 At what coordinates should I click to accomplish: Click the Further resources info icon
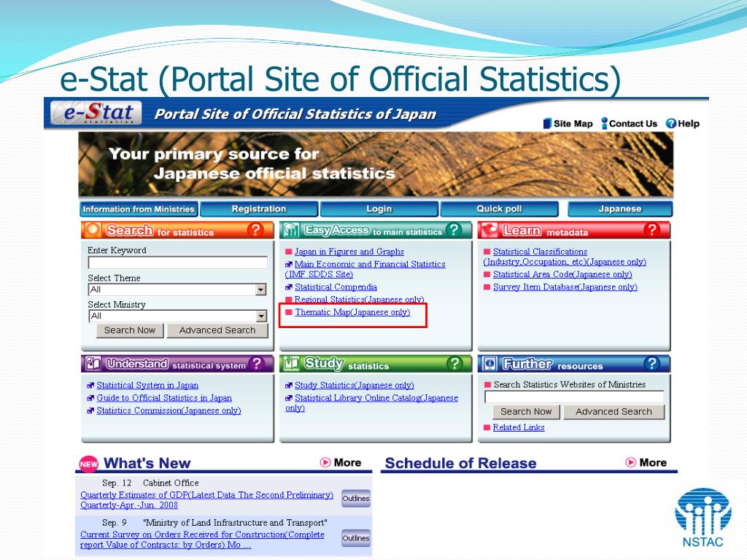click(489, 364)
